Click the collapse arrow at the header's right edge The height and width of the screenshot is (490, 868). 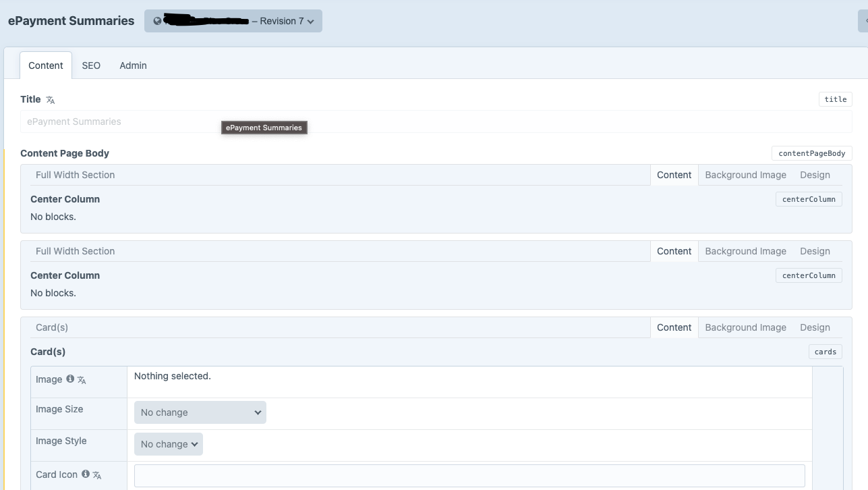click(x=863, y=21)
